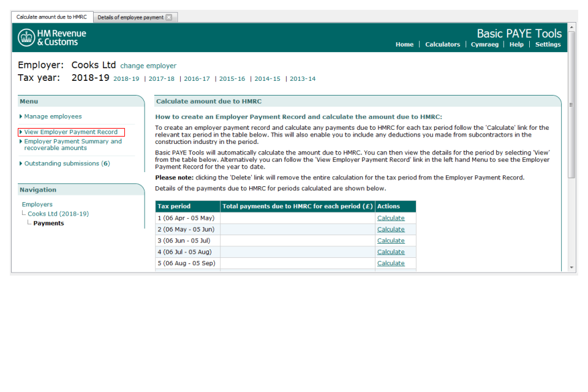Open Cooks Ltd (2018-19) in Navigation tree
The height and width of the screenshot is (392, 588).
point(58,214)
